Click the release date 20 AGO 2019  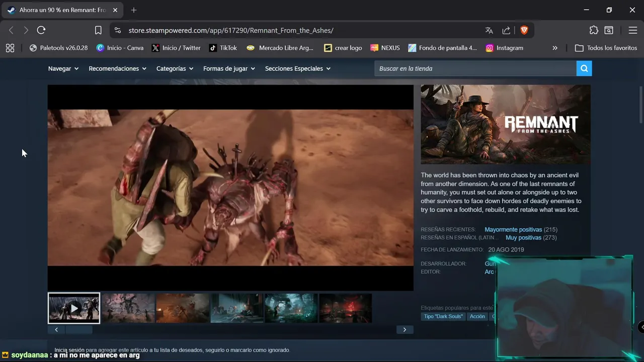pos(506,250)
